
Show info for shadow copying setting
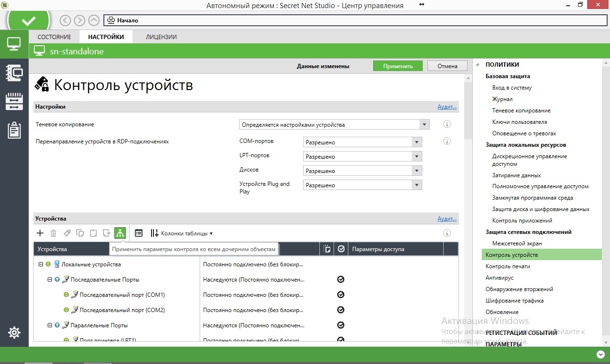point(447,124)
